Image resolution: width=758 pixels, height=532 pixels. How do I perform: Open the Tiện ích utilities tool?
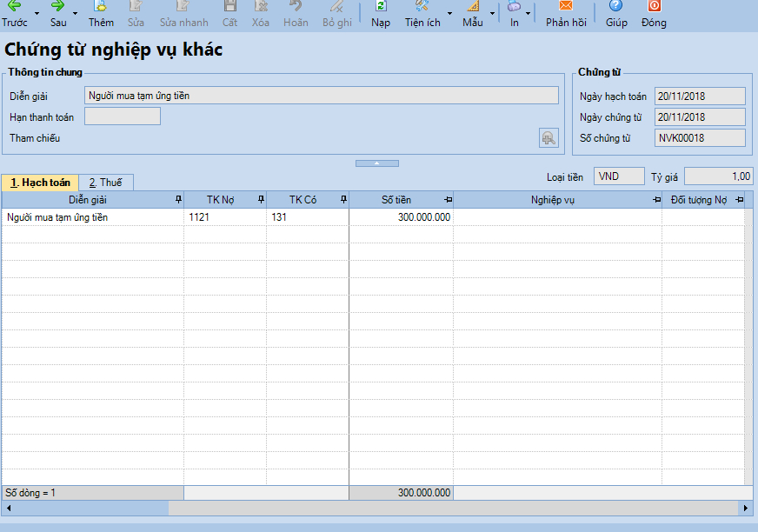tap(422, 6)
